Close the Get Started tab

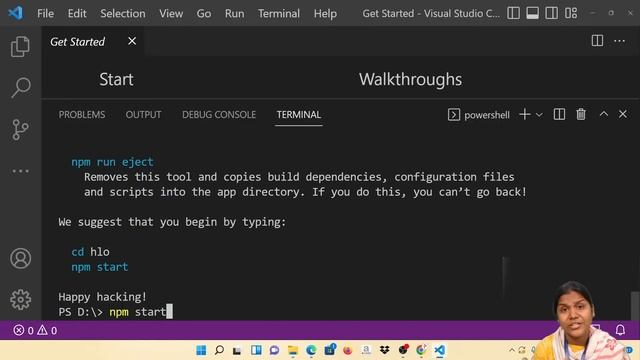[x=132, y=41]
